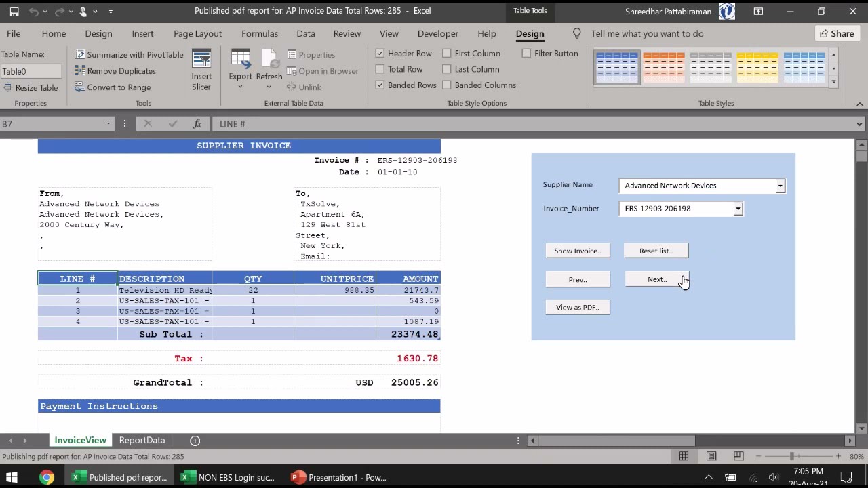This screenshot has height=488, width=868.
Task: Click the zoom in plus button
Action: click(838, 457)
